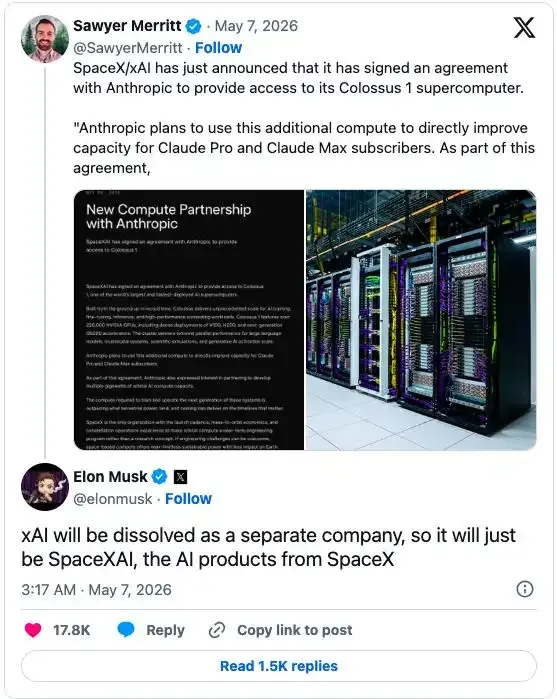
Task: Click the X affiliation badge beside Elon Musk
Action: click(x=180, y=477)
